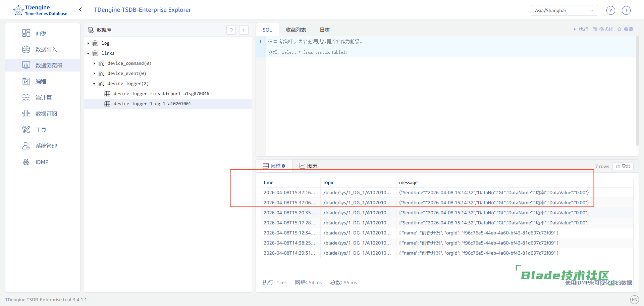Expand the log database node
The height and width of the screenshot is (306, 644).
[x=88, y=43]
